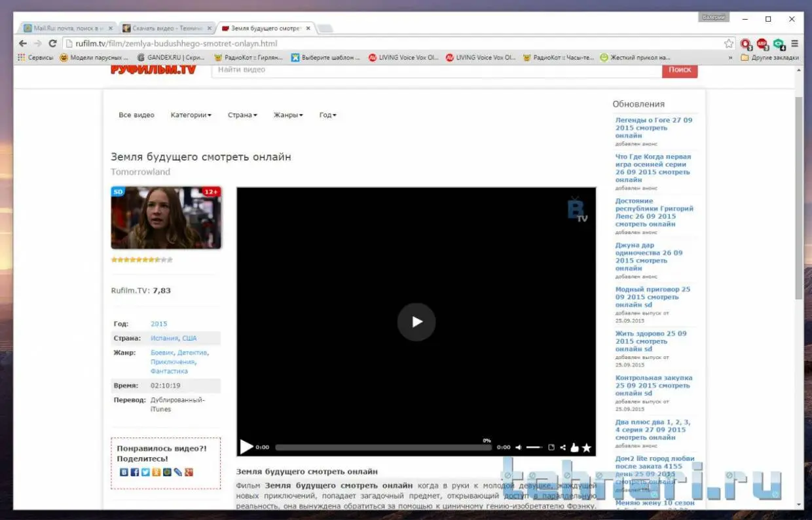Screen dimensions: 812x520
Task: Expand the Категории dropdown menu
Action: pyautogui.click(x=191, y=115)
